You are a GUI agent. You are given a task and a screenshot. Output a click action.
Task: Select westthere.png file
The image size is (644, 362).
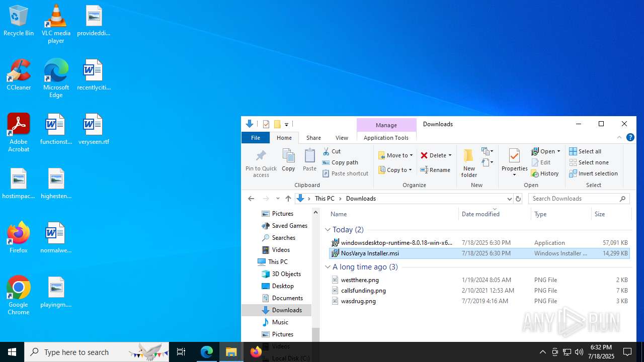[x=479, y=280]
